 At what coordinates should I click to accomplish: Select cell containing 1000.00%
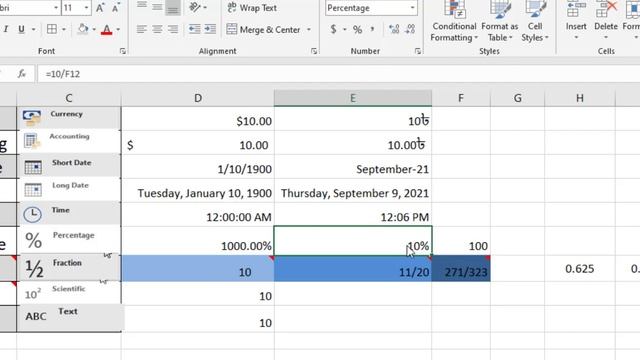point(198,241)
